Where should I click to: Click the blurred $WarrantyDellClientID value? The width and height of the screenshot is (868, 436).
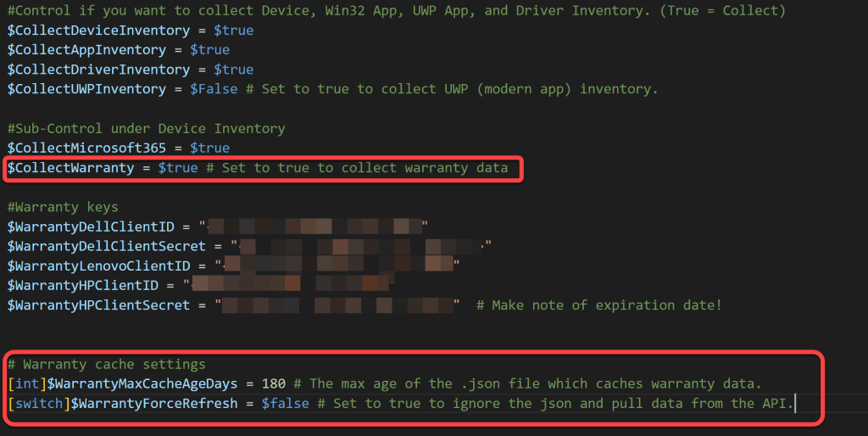314,226
